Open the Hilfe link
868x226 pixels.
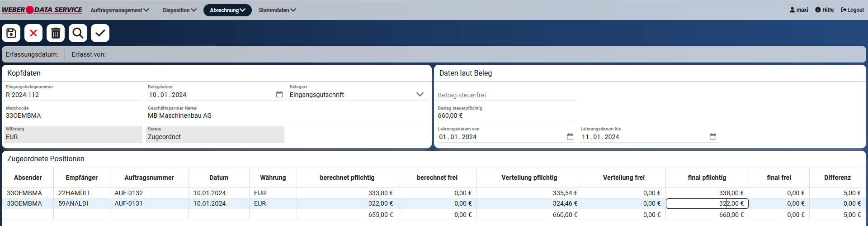pyautogui.click(x=825, y=10)
